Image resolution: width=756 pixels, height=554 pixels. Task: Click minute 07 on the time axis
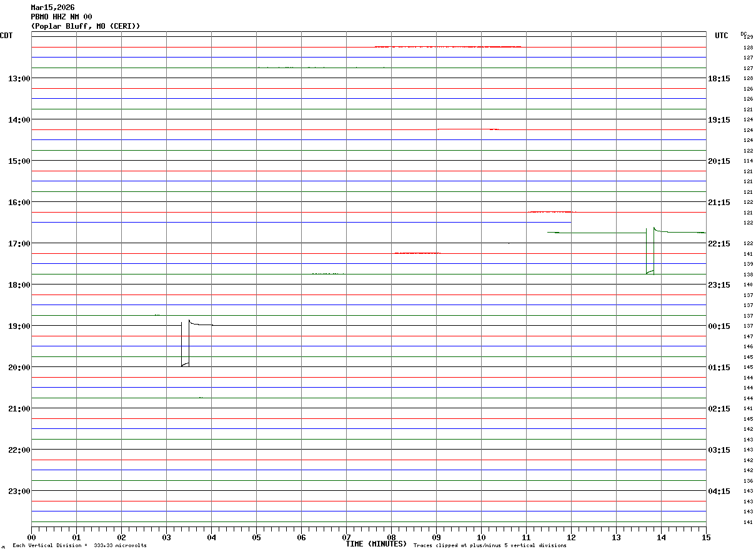[x=346, y=537]
